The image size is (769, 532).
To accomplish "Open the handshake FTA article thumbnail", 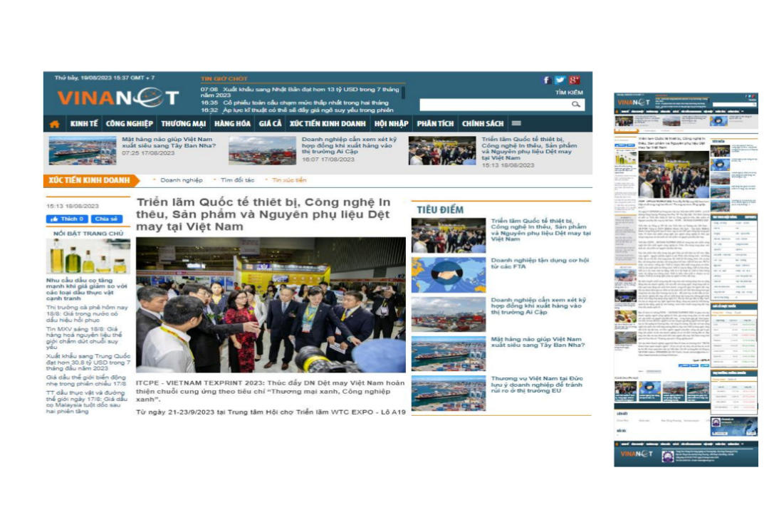I will coord(448,275).
